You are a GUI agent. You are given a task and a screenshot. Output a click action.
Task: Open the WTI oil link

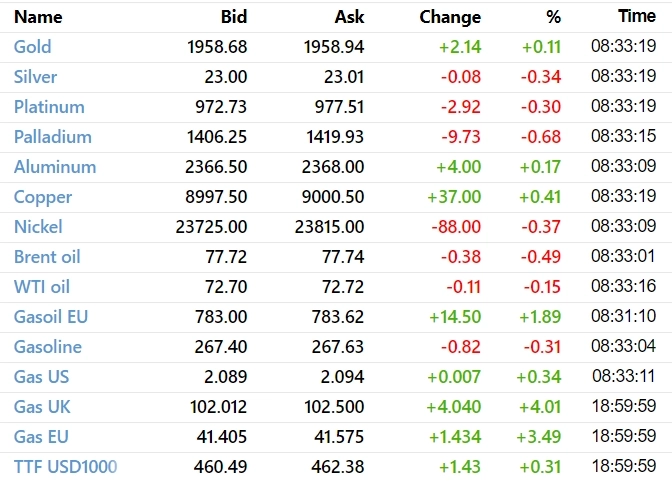point(42,287)
